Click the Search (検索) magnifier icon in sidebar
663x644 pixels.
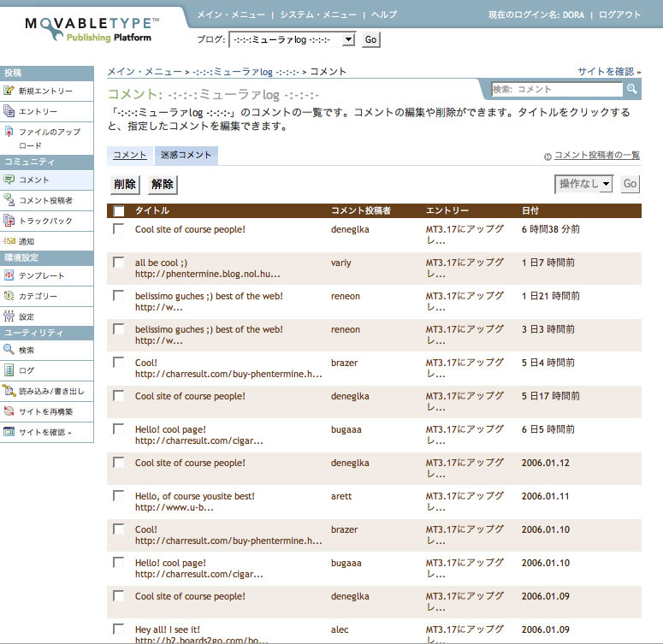point(9,350)
